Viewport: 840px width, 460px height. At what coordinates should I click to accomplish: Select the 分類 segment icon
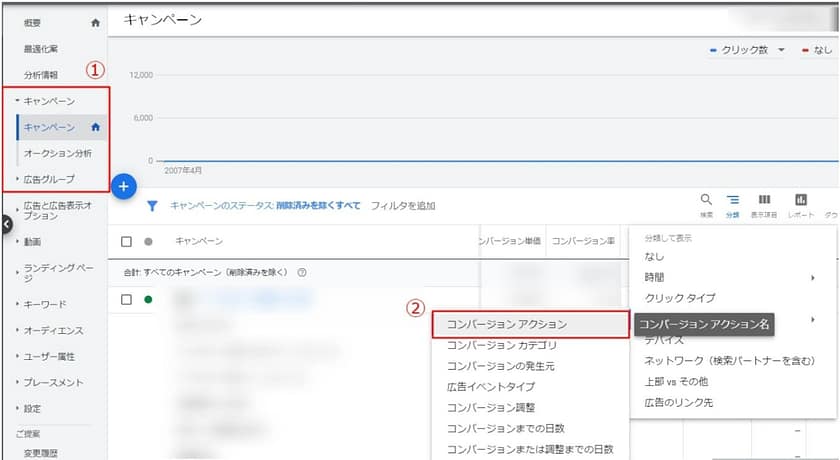pos(732,200)
